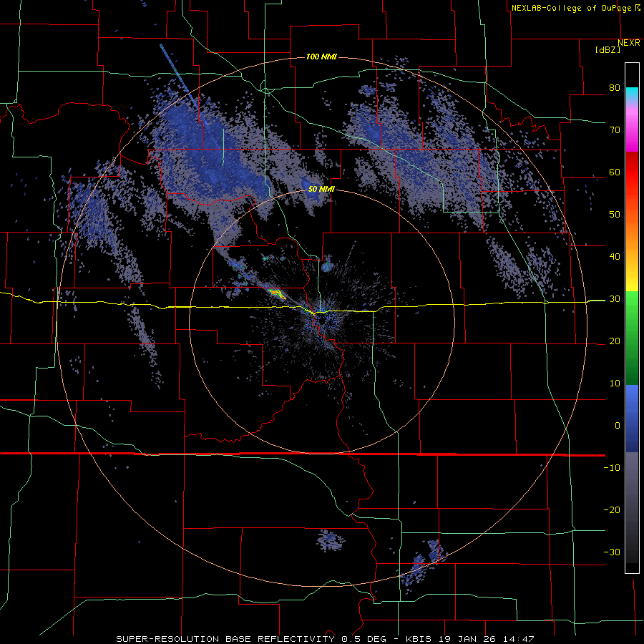Screen dimensions: 644x644
Task: Click the 30 dBZ scale value
Action: pyautogui.click(x=615, y=299)
